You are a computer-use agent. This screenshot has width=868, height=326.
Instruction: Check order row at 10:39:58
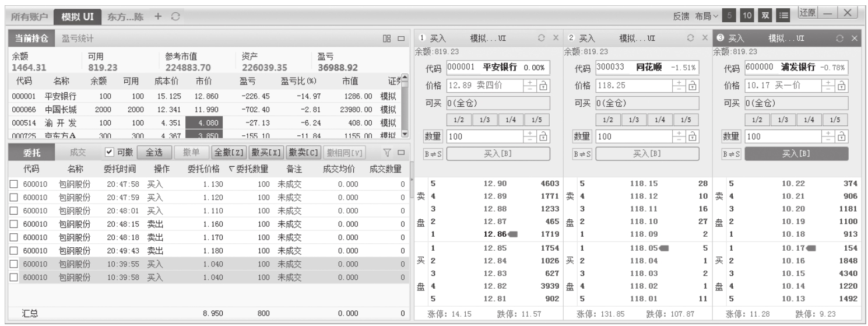coord(13,278)
